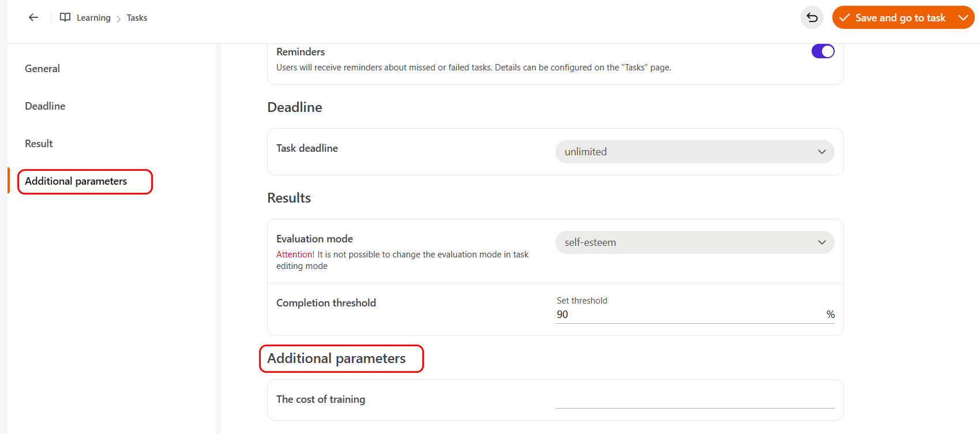Image resolution: width=980 pixels, height=434 pixels.
Task: Go to the Deadline section
Action: pos(45,106)
